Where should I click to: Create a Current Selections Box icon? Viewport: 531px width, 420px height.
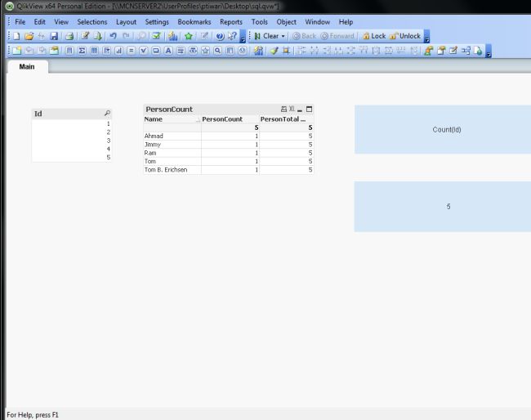[144, 51]
